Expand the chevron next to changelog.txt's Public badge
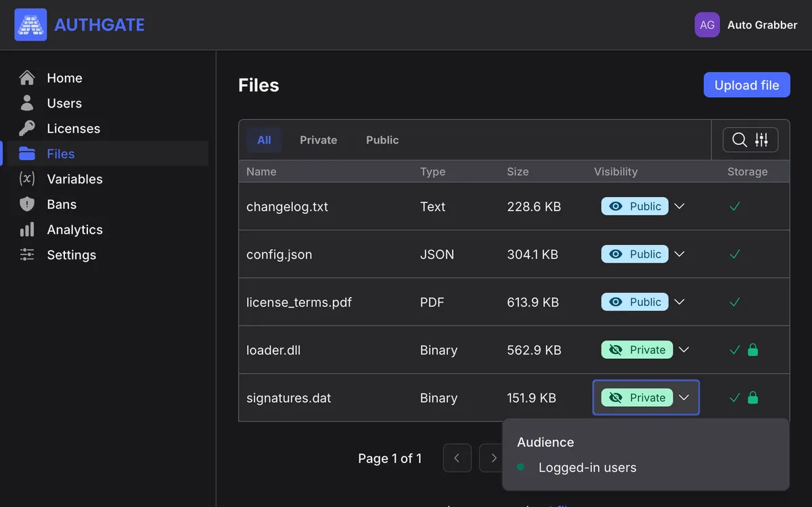Viewport: 812px width, 507px height. [x=679, y=206]
